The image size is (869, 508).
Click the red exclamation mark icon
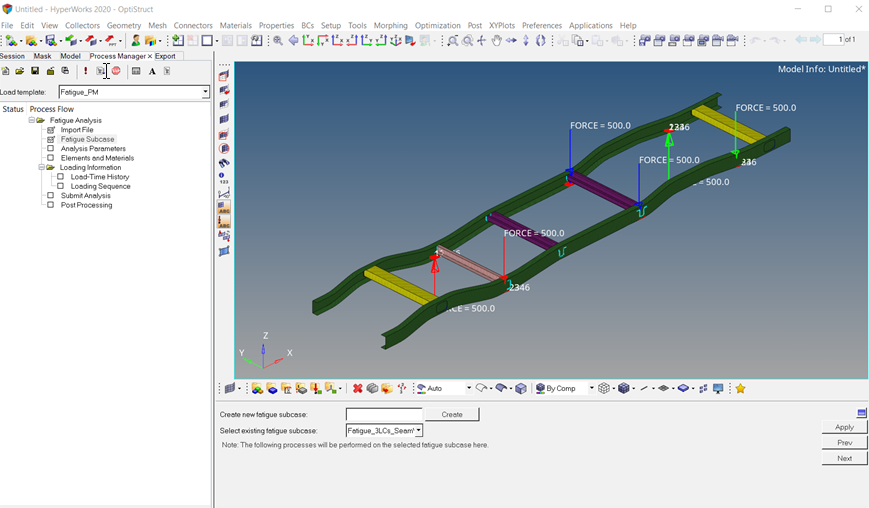(x=86, y=71)
